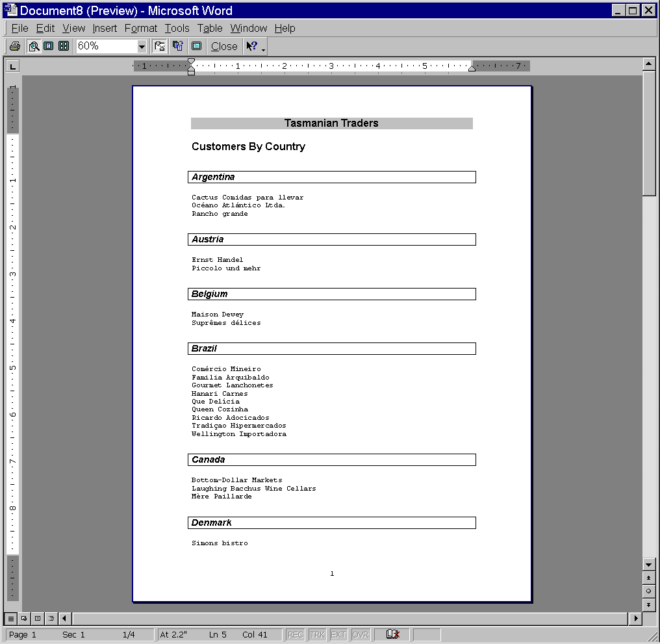This screenshot has width=660, height=644.
Task: Open the Table menu
Action: pos(210,28)
